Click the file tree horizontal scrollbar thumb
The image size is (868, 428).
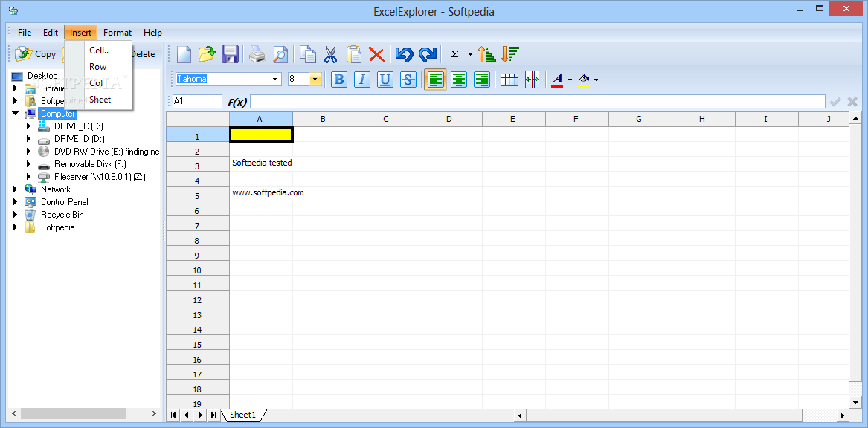[73, 414]
